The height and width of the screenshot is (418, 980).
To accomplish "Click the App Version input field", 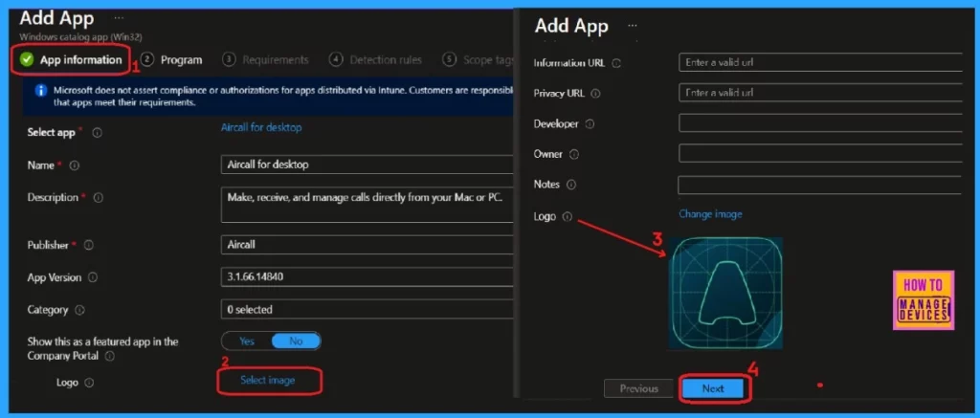I will (367, 276).
